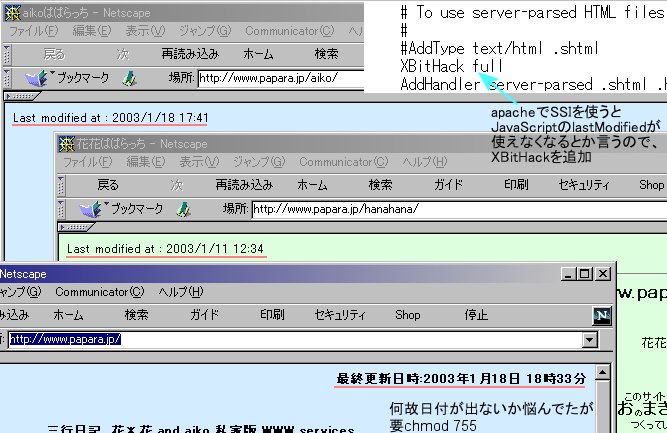
Task: Click 停止 button in front window
Action: tap(476, 315)
